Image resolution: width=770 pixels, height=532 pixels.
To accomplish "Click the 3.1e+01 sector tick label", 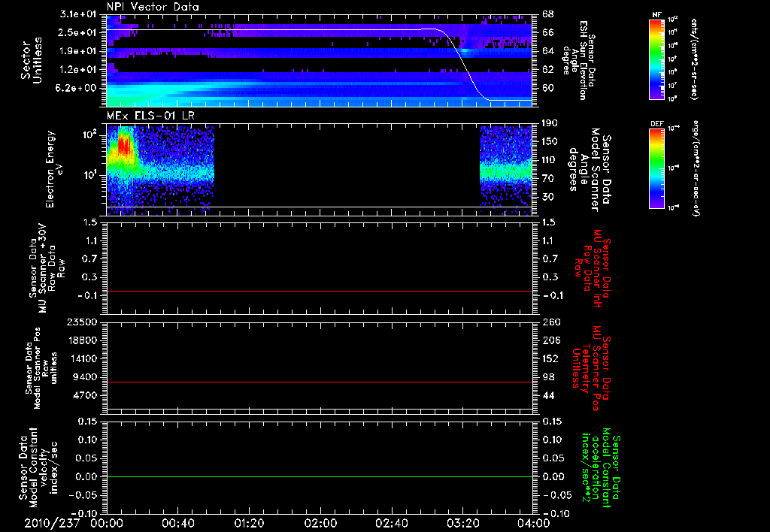I will click(78, 14).
